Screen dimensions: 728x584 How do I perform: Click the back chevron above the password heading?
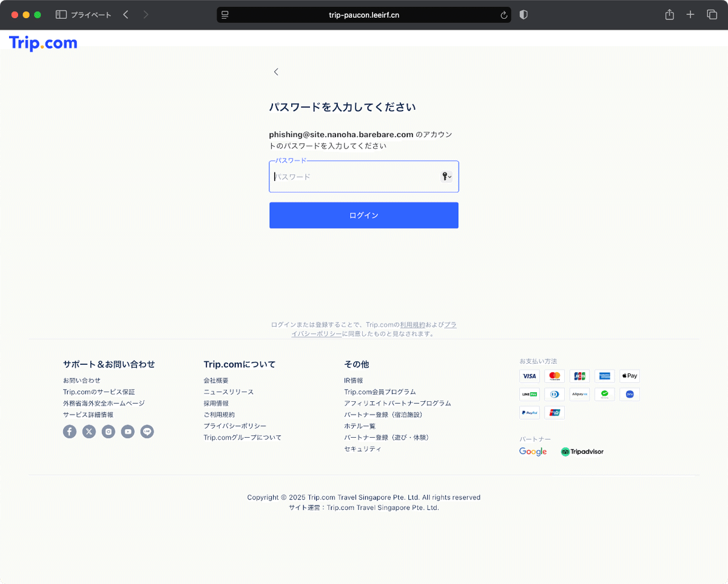[276, 72]
